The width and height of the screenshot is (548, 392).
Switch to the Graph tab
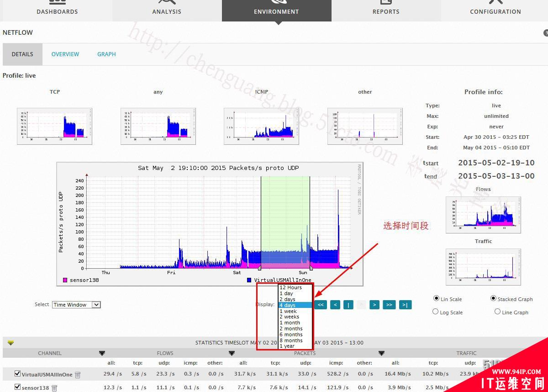[106, 54]
